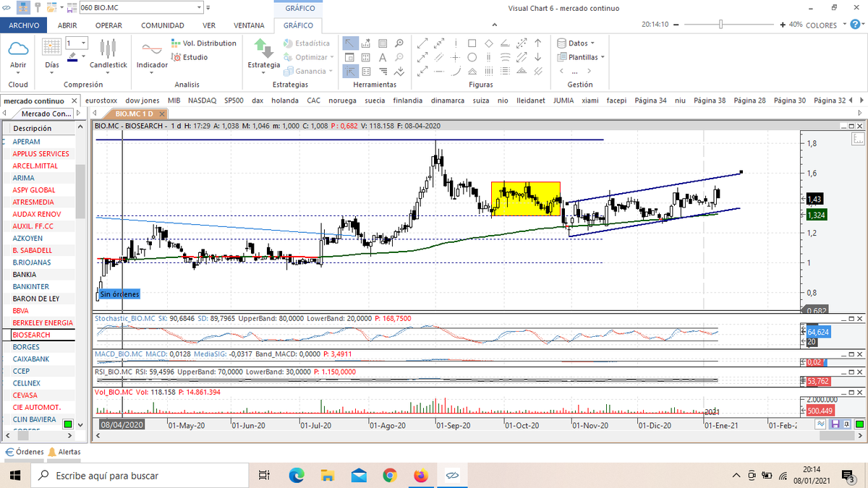Click Vol. Distribution
The image size is (868, 488).
[x=204, y=43]
